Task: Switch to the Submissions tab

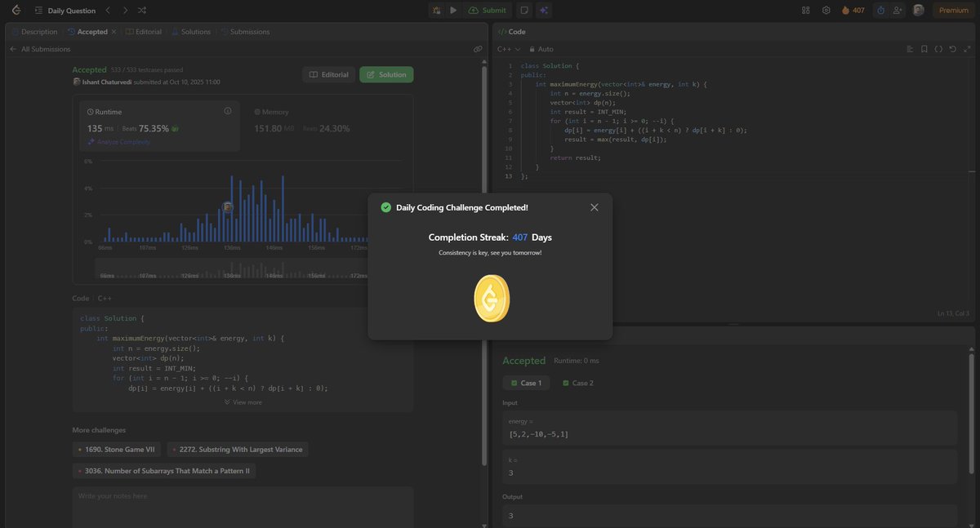Action: pos(245,32)
